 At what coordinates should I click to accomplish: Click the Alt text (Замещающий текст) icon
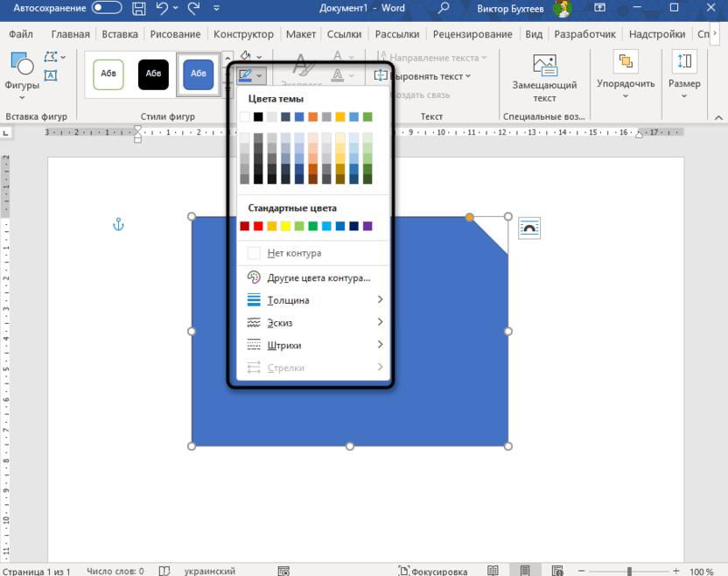[544, 65]
